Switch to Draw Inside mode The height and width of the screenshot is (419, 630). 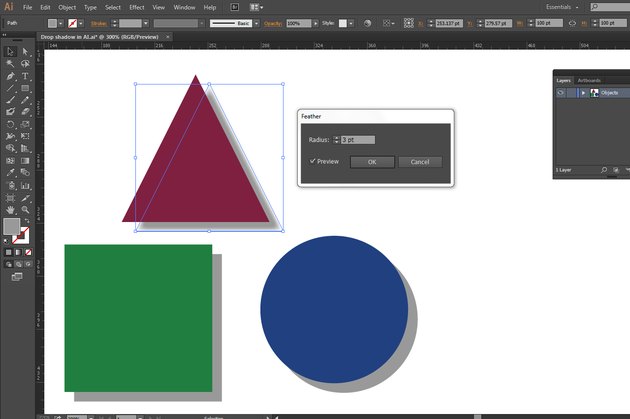[x=28, y=264]
